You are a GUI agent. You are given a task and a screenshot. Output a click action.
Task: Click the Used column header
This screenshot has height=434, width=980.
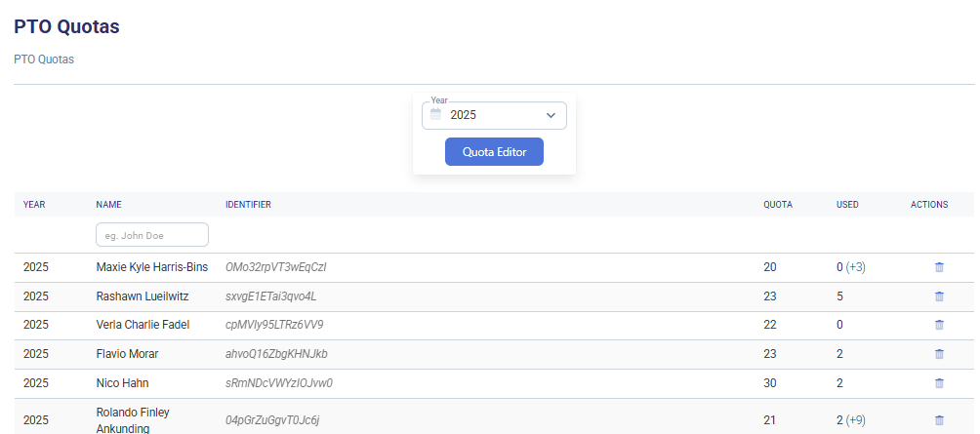pyautogui.click(x=847, y=205)
